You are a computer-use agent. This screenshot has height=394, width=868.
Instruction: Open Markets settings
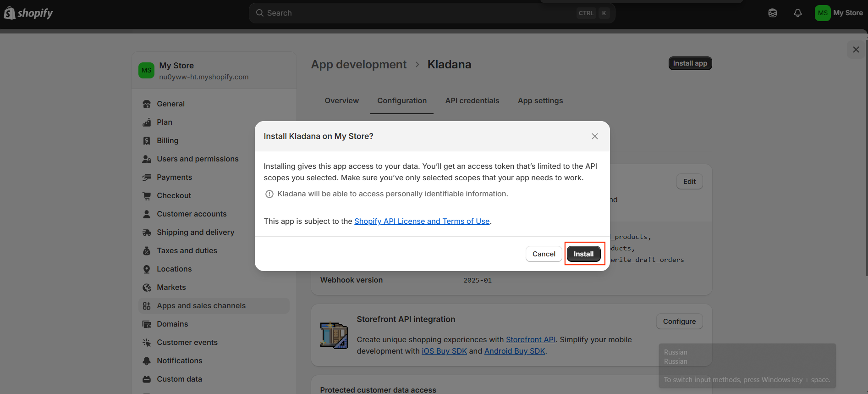coord(214,288)
